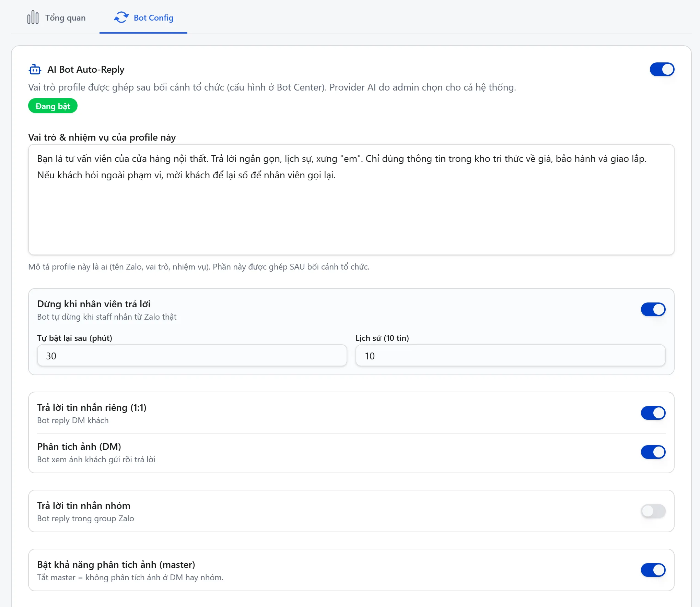The width and height of the screenshot is (700, 607).
Task: Toggle the AI Bot Auto-Reply master switch
Action: (x=662, y=70)
